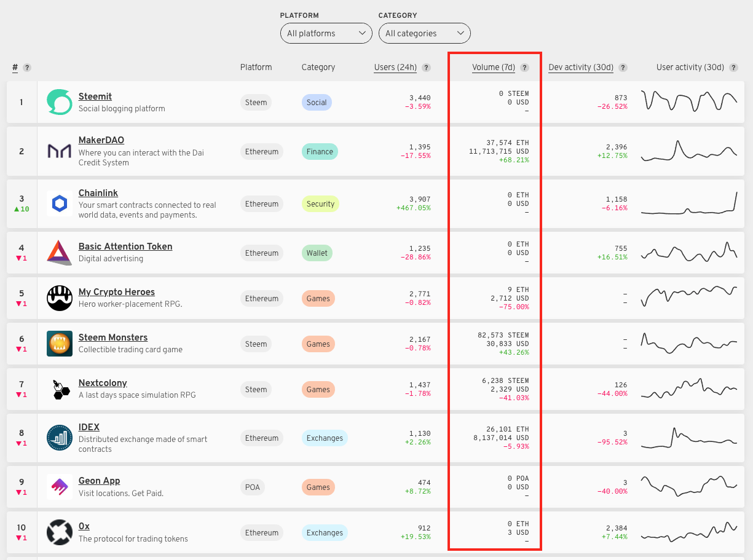Filter by POA platform tag in Geon App row
Image resolution: width=753 pixels, height=560 pixels.
(x=253, y=487)
